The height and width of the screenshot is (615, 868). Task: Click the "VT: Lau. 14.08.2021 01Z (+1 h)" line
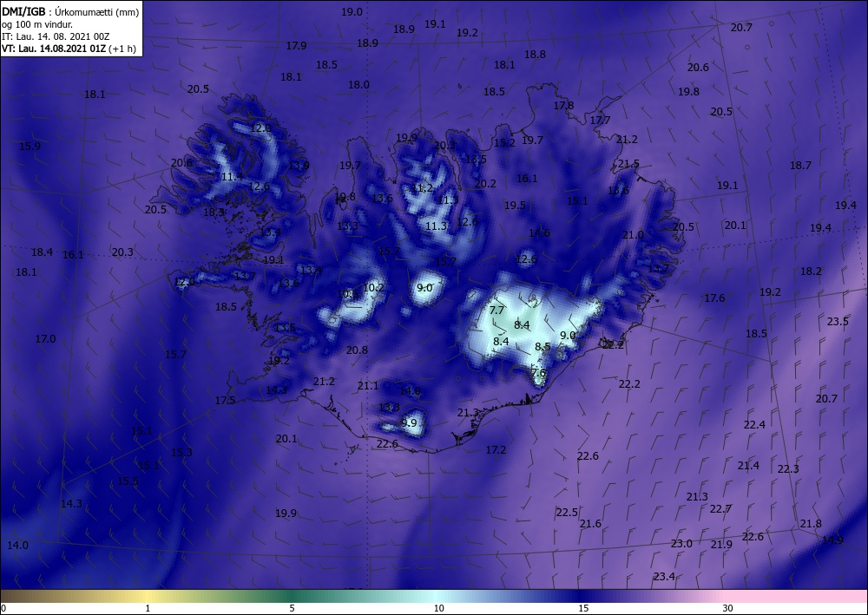[69, 49]
